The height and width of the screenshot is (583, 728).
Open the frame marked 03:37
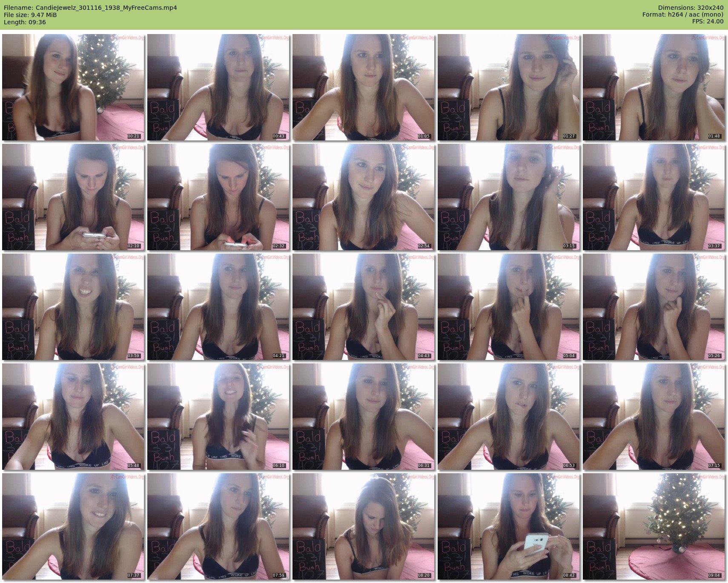coord(654,197)
